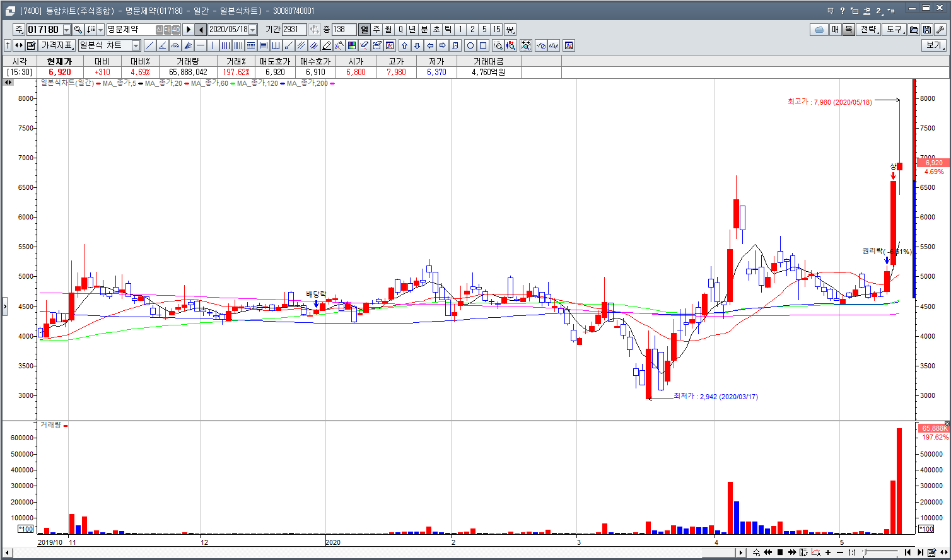
Task: Choose the Fibonacci arc tool
Action: pyautogui.click(x=175, y=45)
